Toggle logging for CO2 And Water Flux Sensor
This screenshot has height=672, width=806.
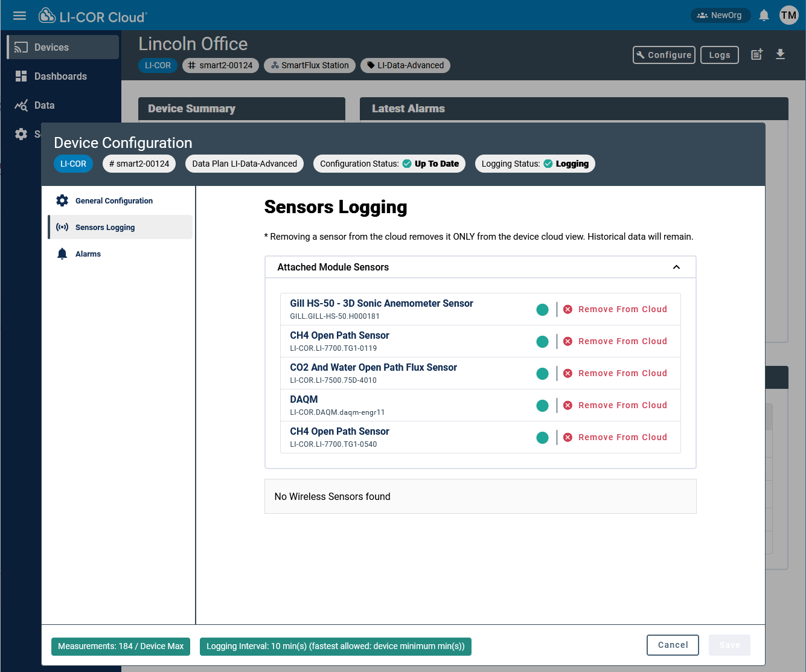click(x=542, y=374)
